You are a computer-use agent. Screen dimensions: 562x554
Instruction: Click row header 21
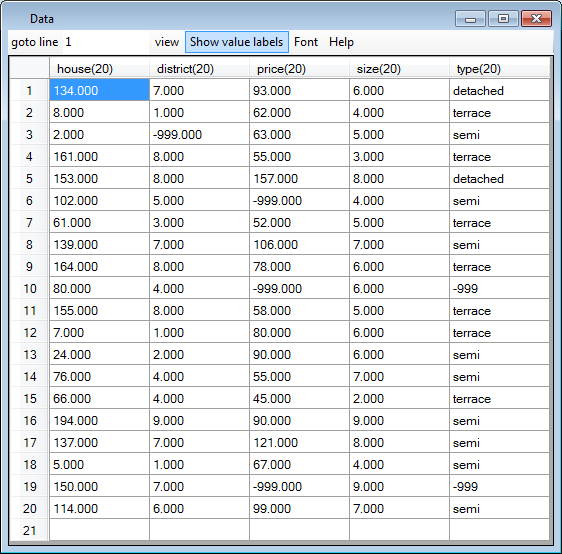coord(29,530)
